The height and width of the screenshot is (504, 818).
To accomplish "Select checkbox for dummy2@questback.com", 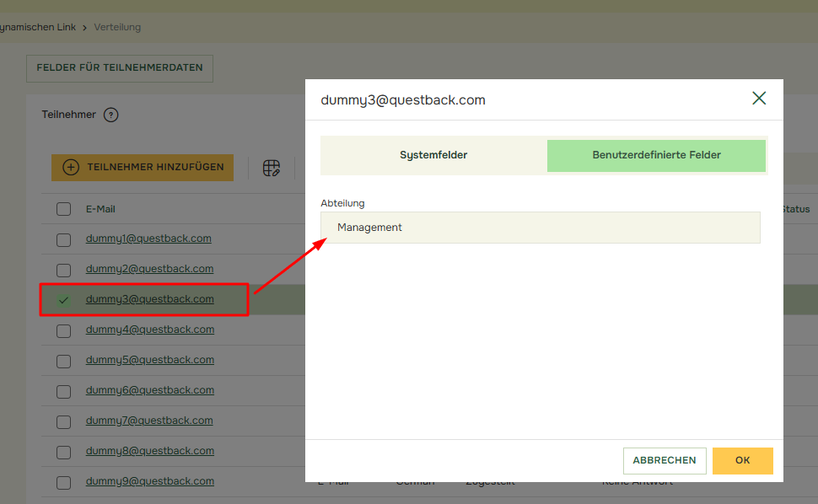I will 63,270.
